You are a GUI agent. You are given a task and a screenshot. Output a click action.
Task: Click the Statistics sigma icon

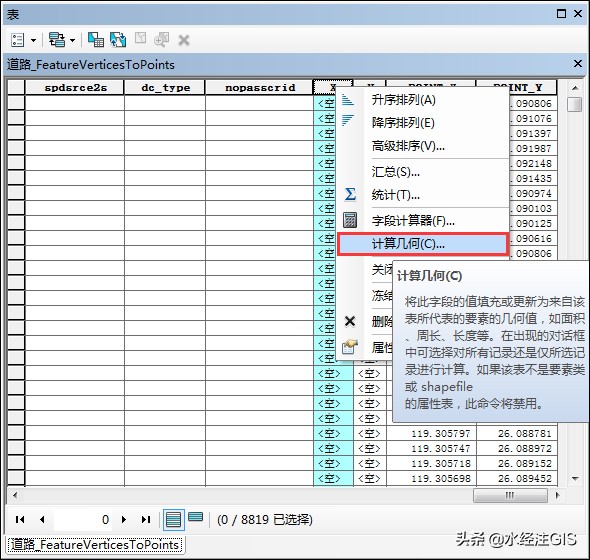pyautogui.click(x=350, y=195)
